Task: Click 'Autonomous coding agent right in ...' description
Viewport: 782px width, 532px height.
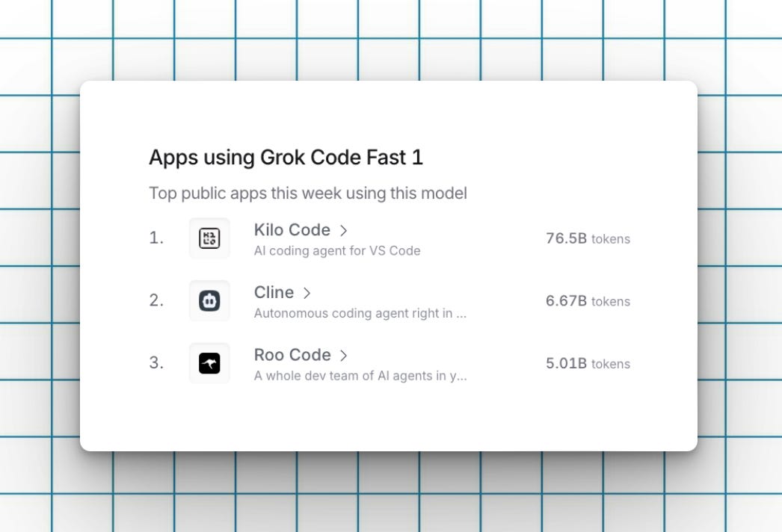Action: pyautogui.click(x=360, y=313)
